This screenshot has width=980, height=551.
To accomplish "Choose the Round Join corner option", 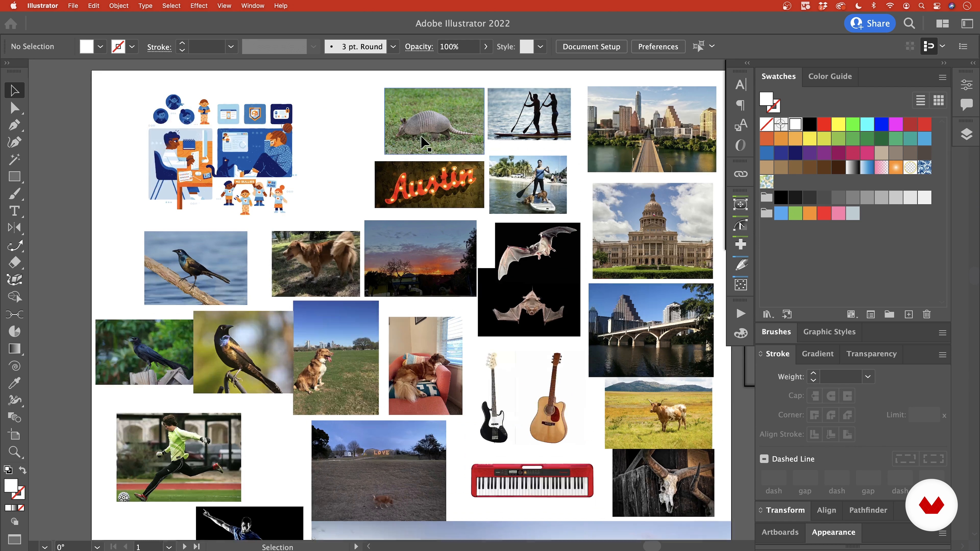I will pos(831,415).
